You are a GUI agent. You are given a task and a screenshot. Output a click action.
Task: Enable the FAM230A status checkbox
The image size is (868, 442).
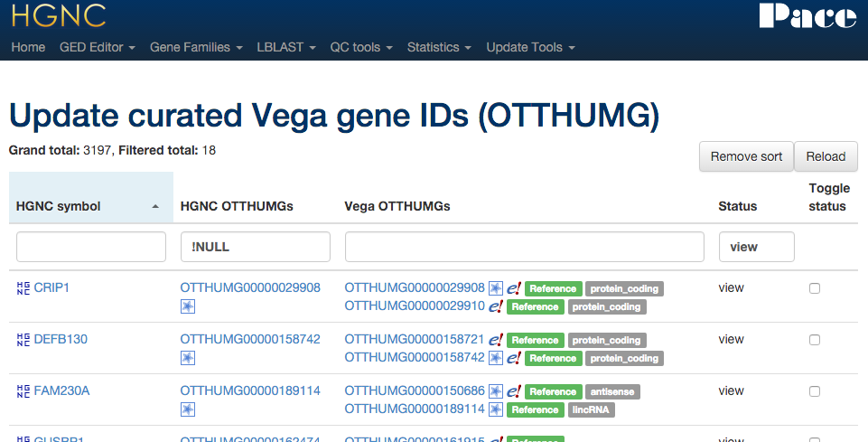pyautogui.click(x=815, y=391)
